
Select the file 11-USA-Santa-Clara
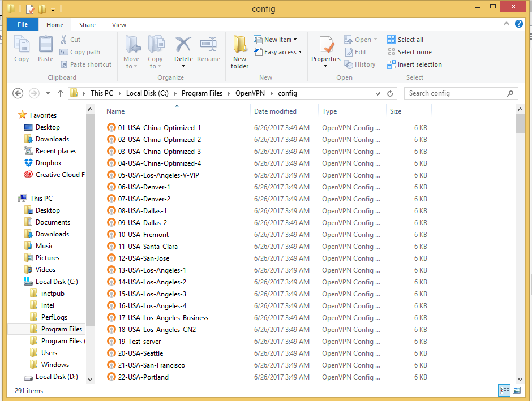(148, 247)
